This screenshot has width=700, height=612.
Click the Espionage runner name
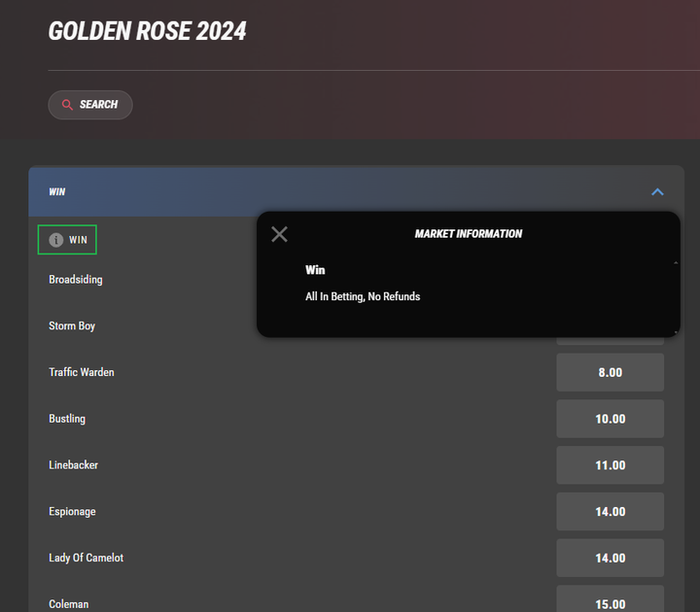[72, 512]
